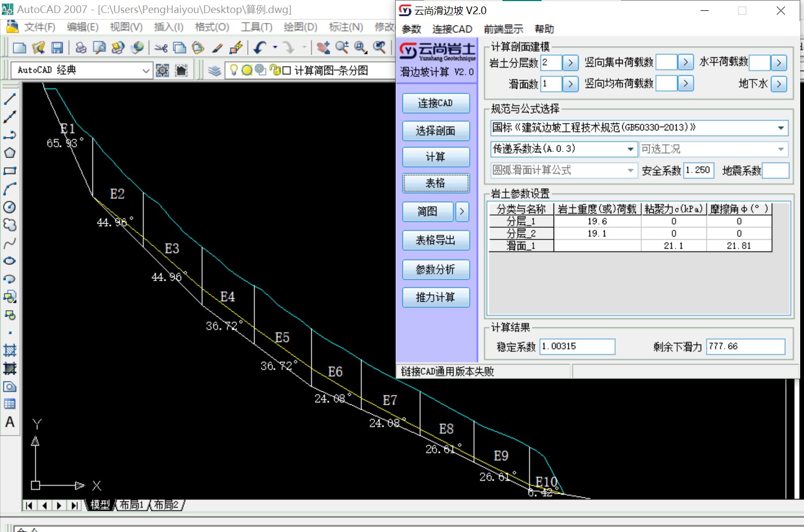Expand the arrow next to 岩土分层数
Image resolution: width=804 pixels, height=532 pixels.
570,63
